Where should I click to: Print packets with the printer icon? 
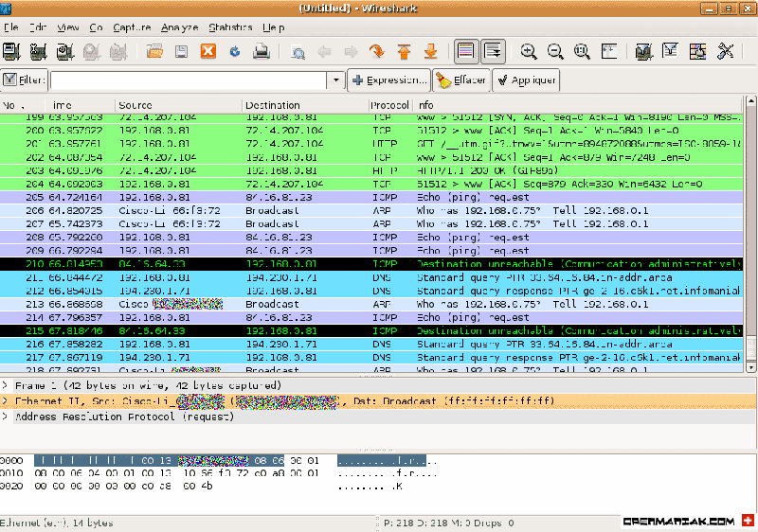coord(262,51)
